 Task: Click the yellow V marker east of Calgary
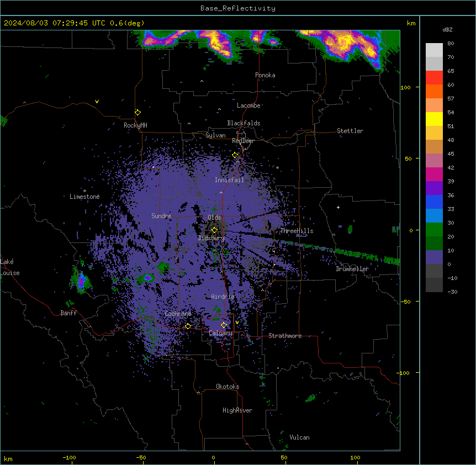tap(237, 323)
